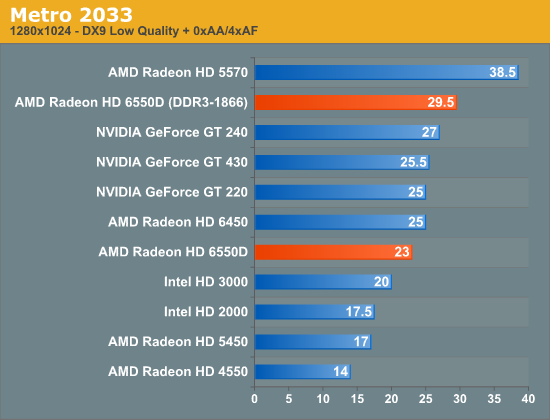550x420 pixels.
Task: Click the 10 tick label on the axis
Action: pos(323,399)
